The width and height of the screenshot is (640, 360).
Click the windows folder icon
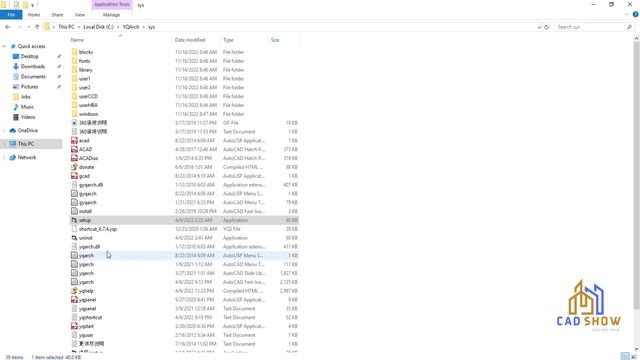(74, 114)
